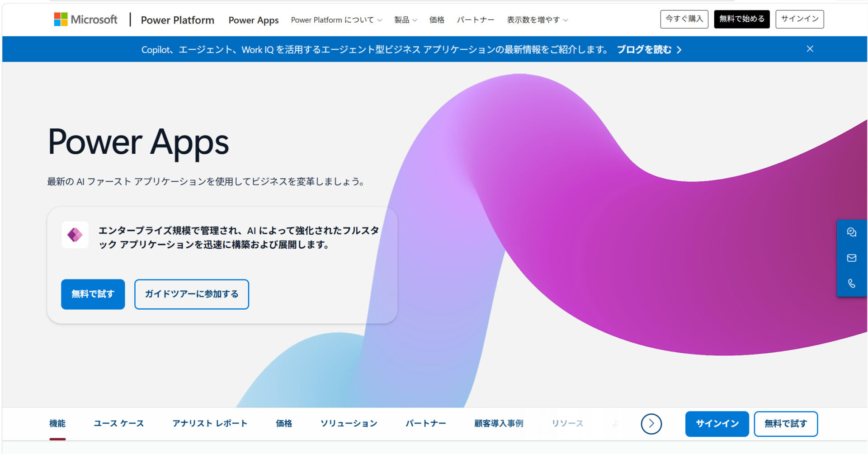
Task: Click ガイドツアーに参加する button
Action: pos(192,294)
